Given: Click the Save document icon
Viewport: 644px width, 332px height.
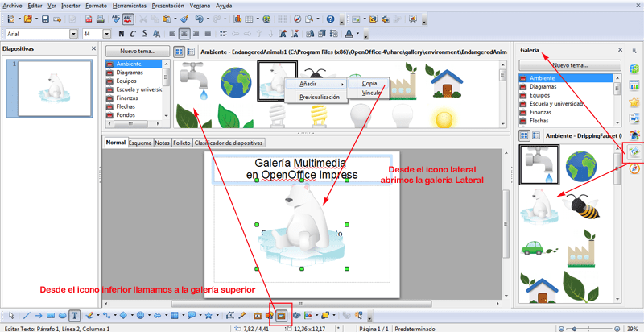Looking at the screenshot, I should pyautogui.click(x=46, y=19).
